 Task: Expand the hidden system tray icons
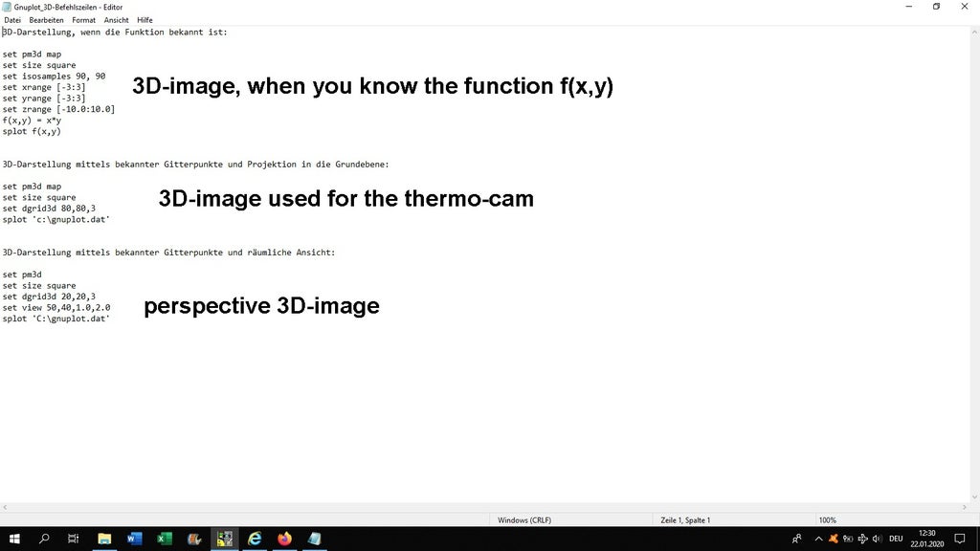[818, 539]
